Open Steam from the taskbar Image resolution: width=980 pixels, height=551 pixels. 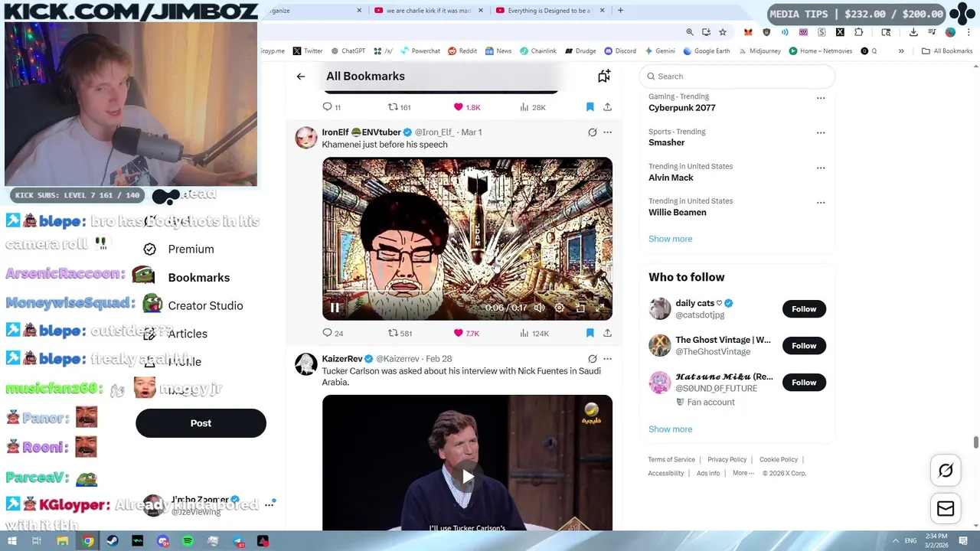[x=113, y=541]
